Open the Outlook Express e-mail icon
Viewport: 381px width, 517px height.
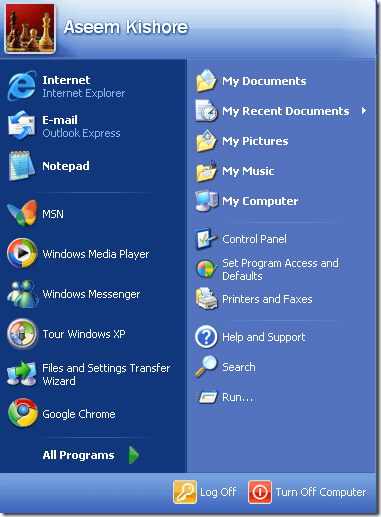point(22,126)
